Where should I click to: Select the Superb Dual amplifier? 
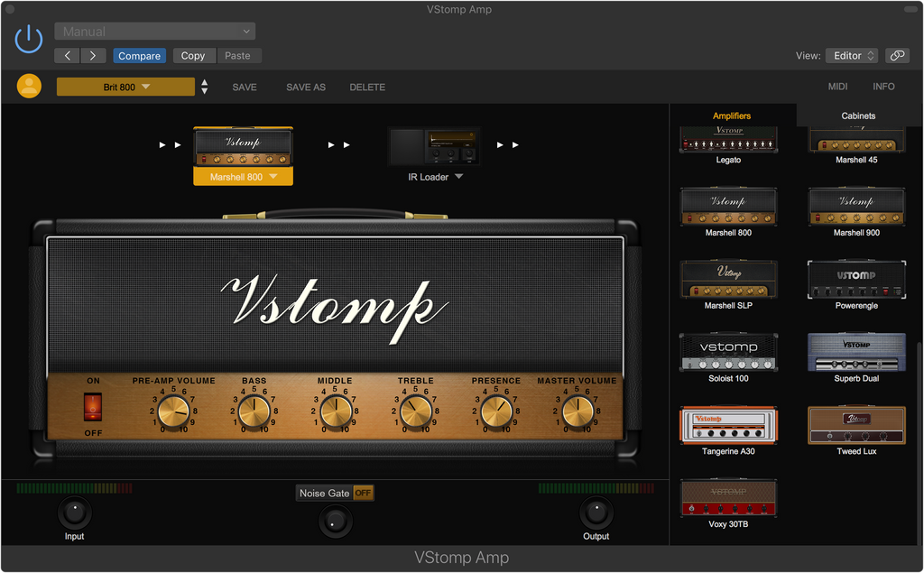855,352
